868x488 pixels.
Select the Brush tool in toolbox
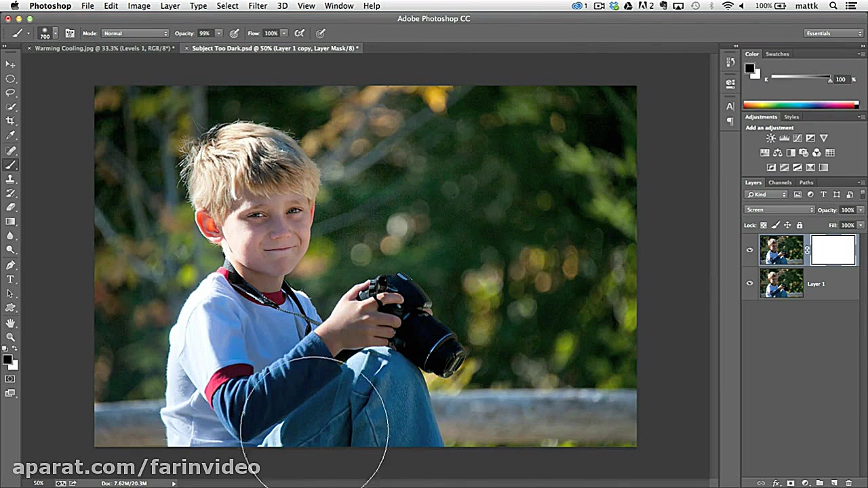click(10, 165)
